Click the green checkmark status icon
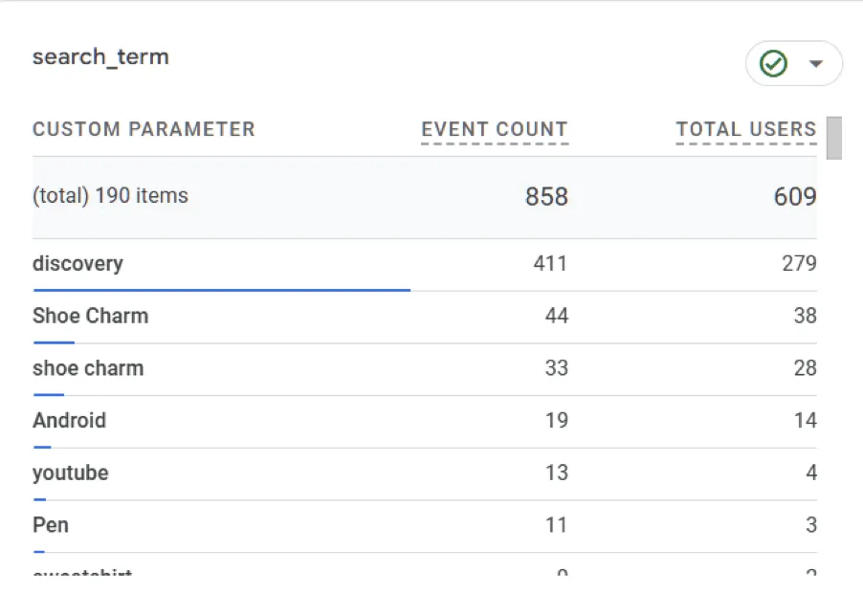Screen dimensions: 863x616 click(773, 64)
